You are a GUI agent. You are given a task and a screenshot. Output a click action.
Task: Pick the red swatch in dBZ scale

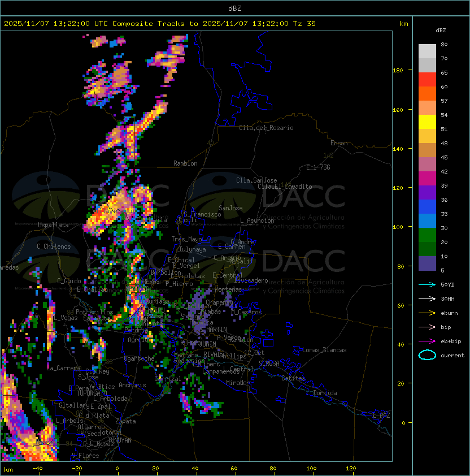[427, 79]
